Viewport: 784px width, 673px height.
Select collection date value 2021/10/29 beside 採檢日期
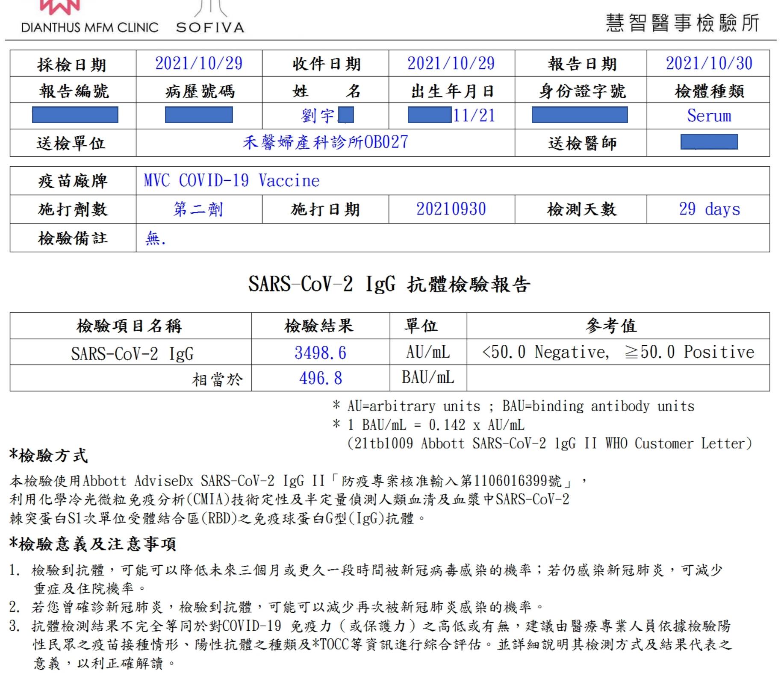click(199, 64)
